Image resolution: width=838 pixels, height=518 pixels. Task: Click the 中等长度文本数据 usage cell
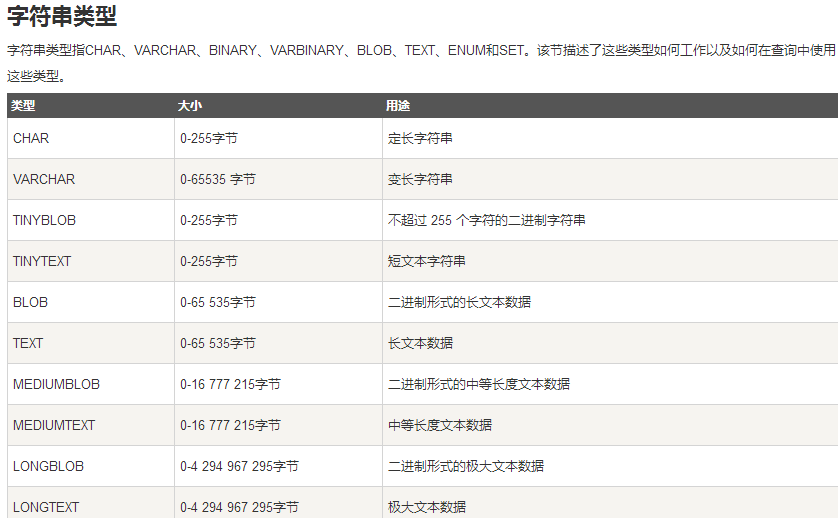coord(610,425)
